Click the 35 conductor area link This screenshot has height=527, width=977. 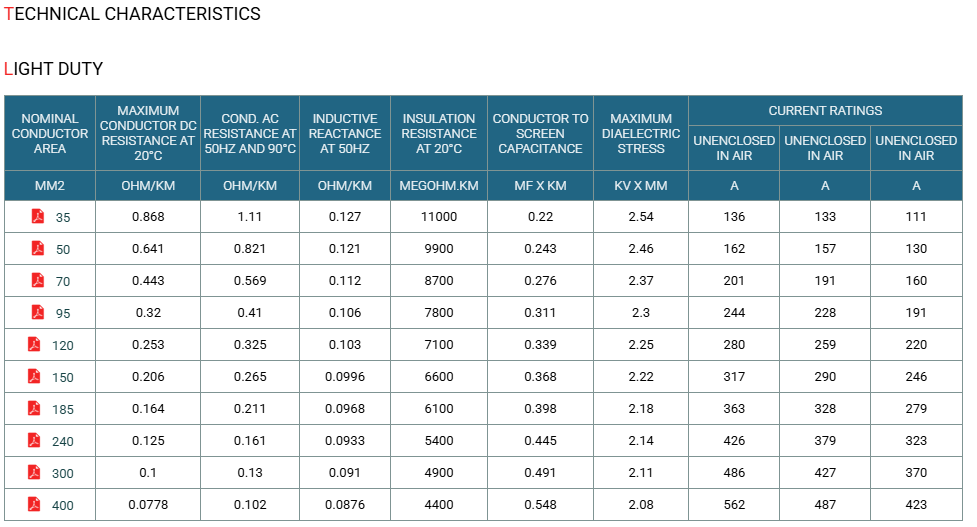pos(63,217)
